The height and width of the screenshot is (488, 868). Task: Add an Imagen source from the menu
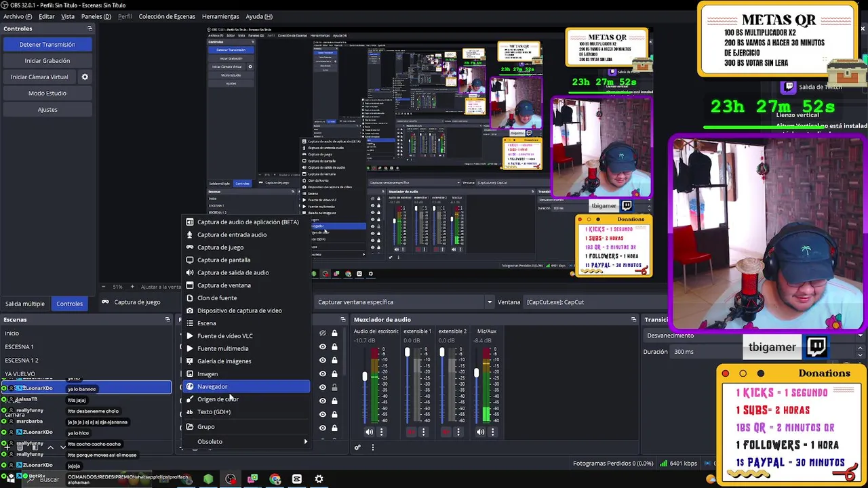coord(246,373)
